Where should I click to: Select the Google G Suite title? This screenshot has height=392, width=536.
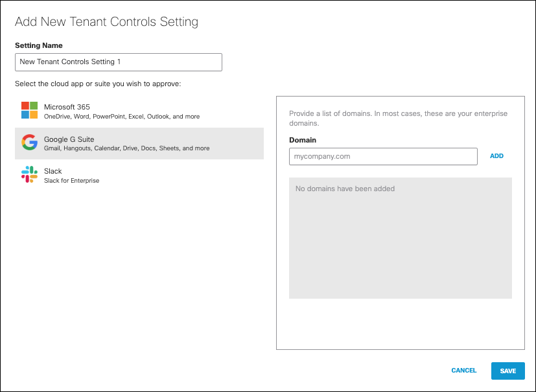point(69,139)
